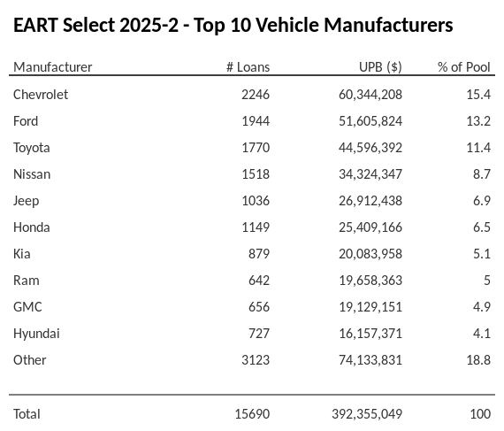Click the pool share 6.5
The width and height of the screenshot is (504, 431).
[x=482, y=227]
